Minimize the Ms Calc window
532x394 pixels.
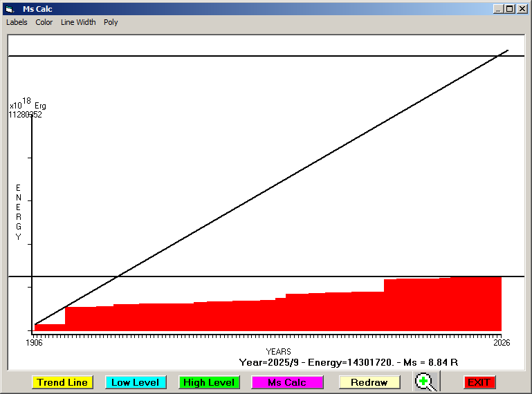[x=498, y=9]
